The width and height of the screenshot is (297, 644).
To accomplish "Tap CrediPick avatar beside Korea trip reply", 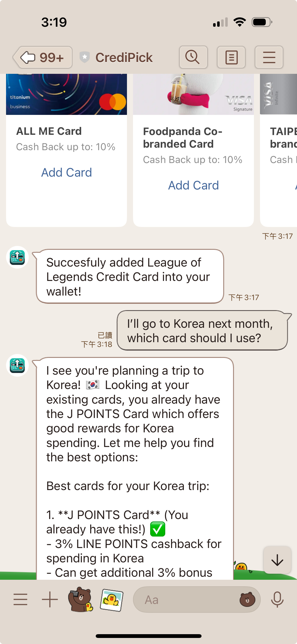I will 17,365.
